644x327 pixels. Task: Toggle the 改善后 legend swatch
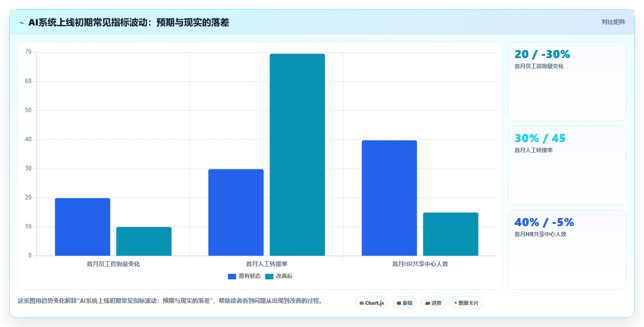pos(269,276)
